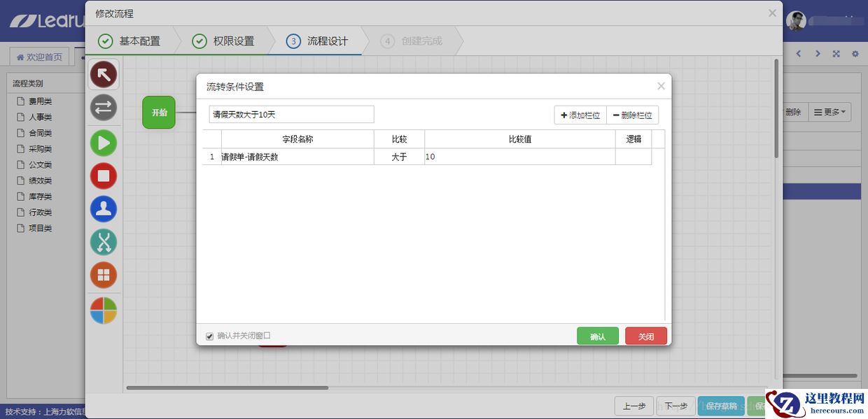868x419 pixels.
Task: Click the canvas vertical scrollbar
Action: pos(776,108)
